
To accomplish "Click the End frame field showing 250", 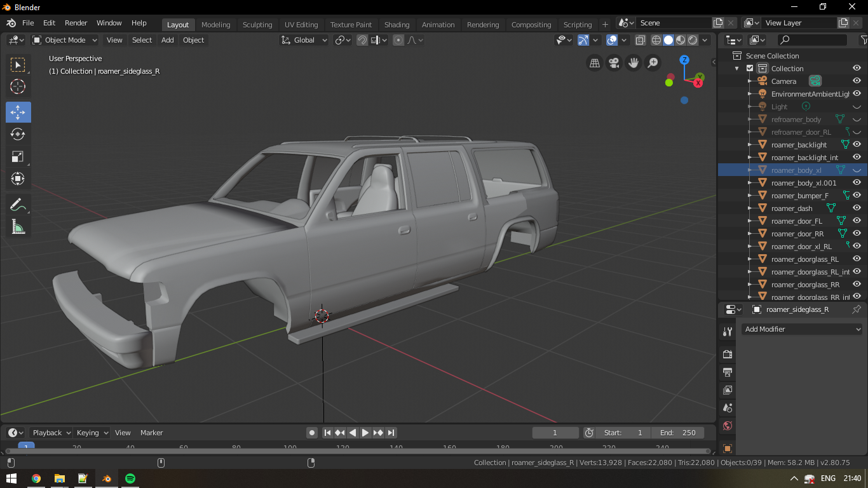I will point(677,433).
